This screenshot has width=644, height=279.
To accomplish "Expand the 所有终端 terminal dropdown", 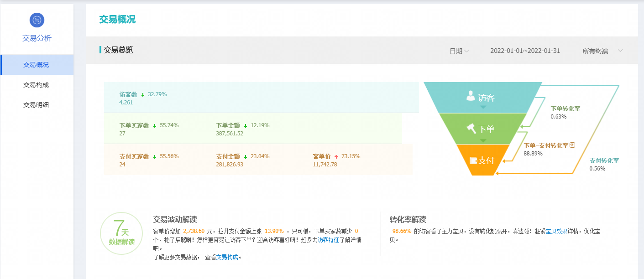I will (x=602, y=51).
